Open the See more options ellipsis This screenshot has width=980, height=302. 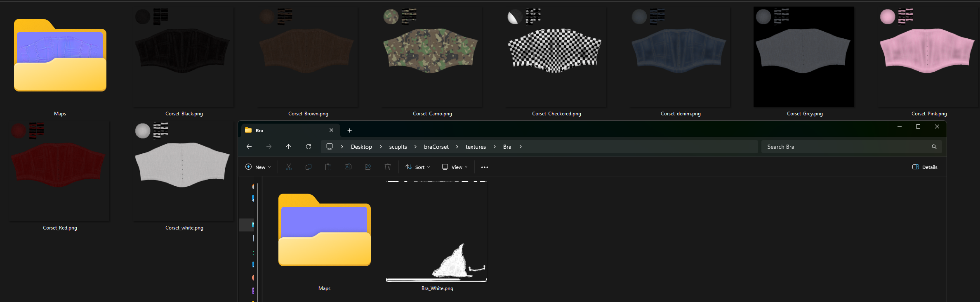pos(485,167)
